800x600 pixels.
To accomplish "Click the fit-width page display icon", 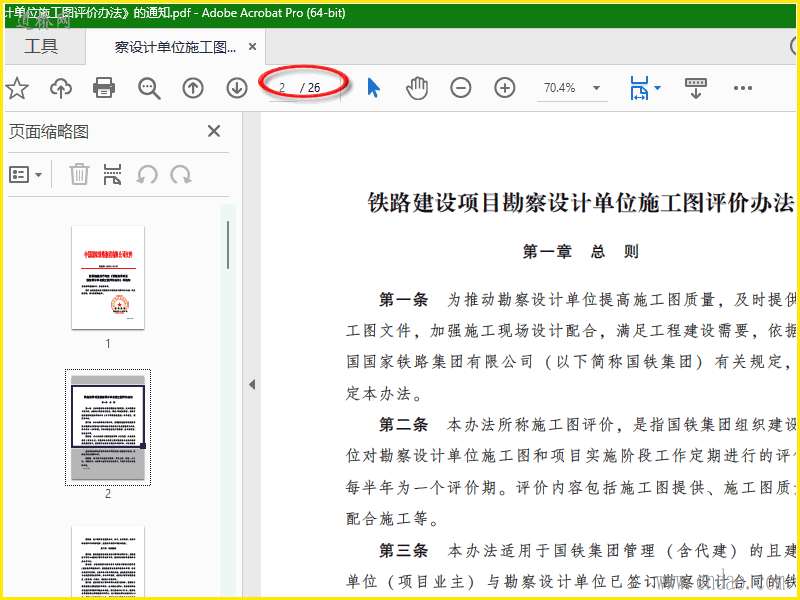I will (x=639, y=88).
